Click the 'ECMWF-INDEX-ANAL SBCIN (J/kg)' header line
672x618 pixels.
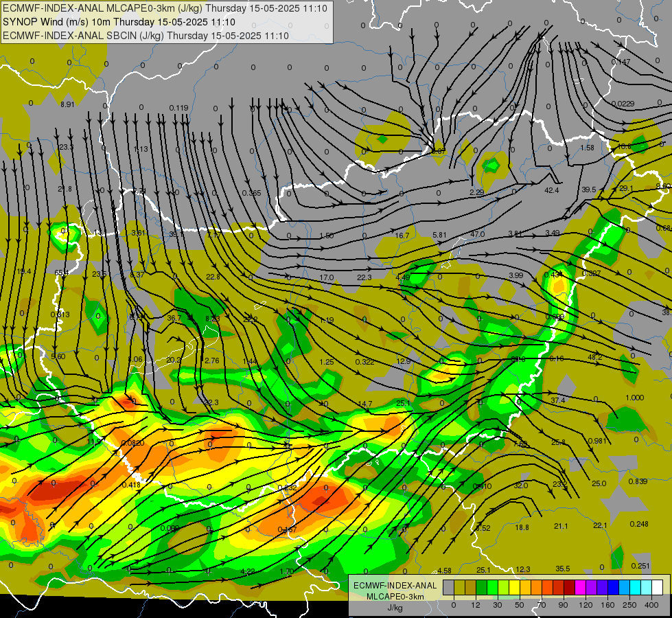[146, 36]
